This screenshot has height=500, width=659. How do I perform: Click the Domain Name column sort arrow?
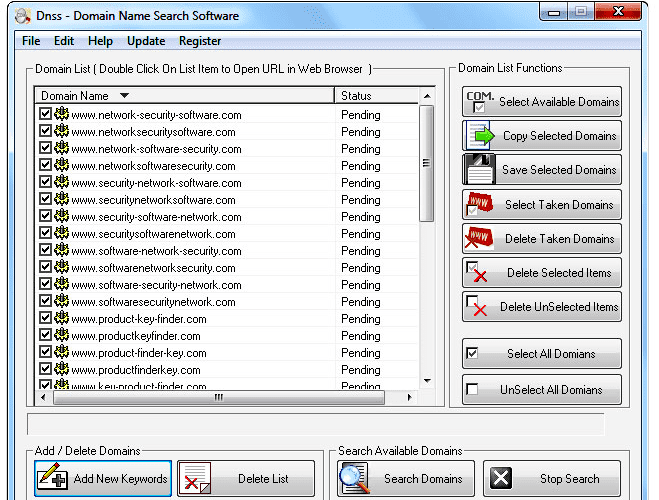[x=124, y=95]
